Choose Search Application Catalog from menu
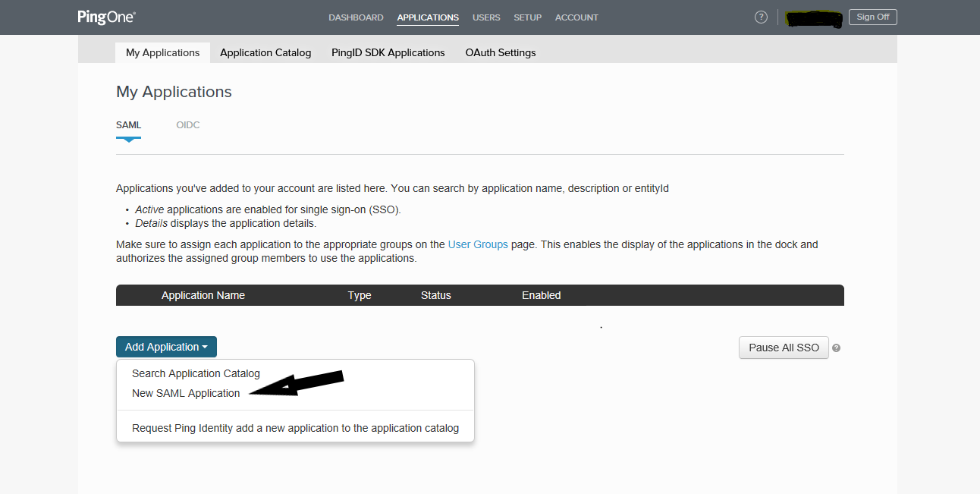 [x=196, y=373]
